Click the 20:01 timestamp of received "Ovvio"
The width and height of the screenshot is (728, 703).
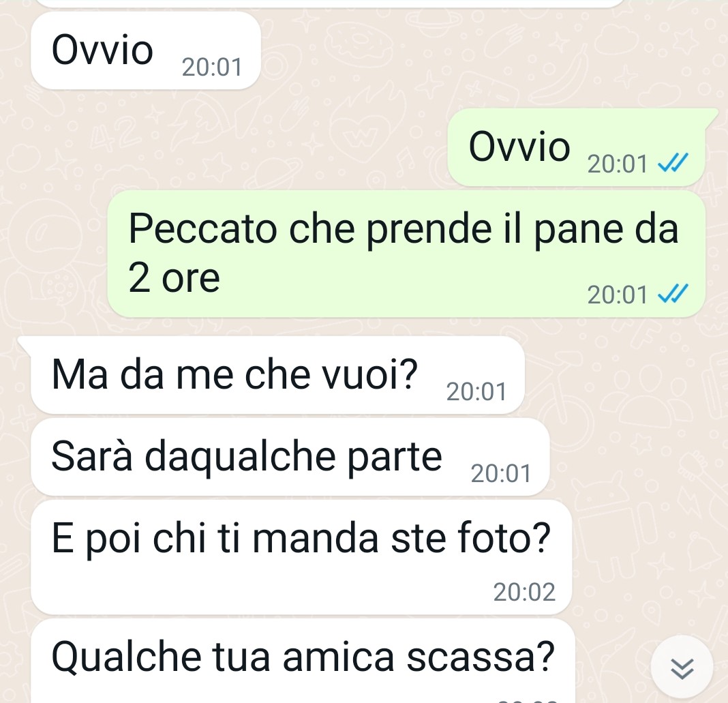212,67
